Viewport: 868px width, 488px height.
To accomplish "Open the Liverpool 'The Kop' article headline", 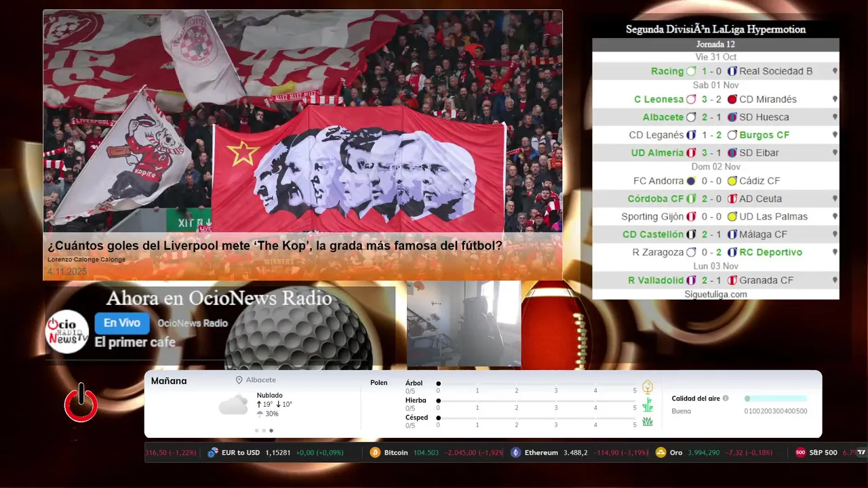I will click(x=275, y=245).
